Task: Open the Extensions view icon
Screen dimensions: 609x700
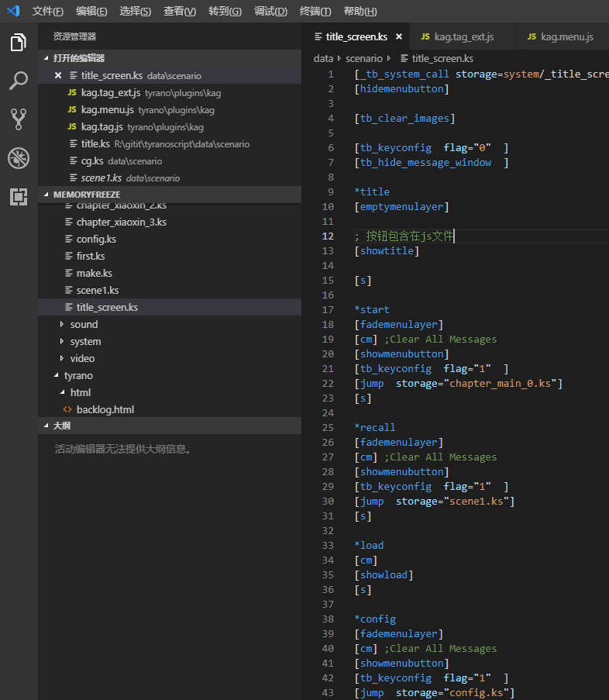Action: [19, 197]
